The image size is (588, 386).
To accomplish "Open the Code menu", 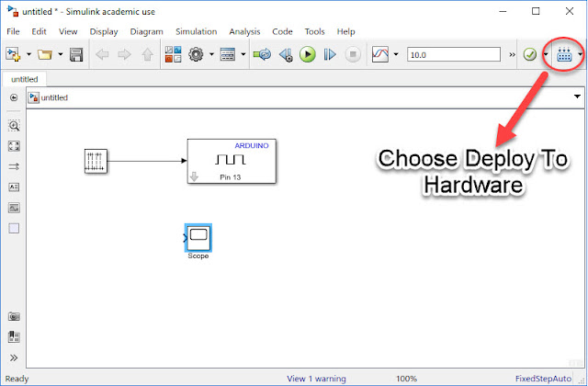I will pyautogui.click(x=282, y=31).
